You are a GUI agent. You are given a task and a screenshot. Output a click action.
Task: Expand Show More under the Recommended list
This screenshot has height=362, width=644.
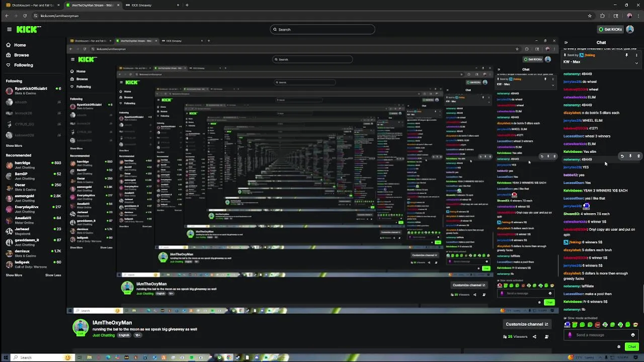point(14,275)
